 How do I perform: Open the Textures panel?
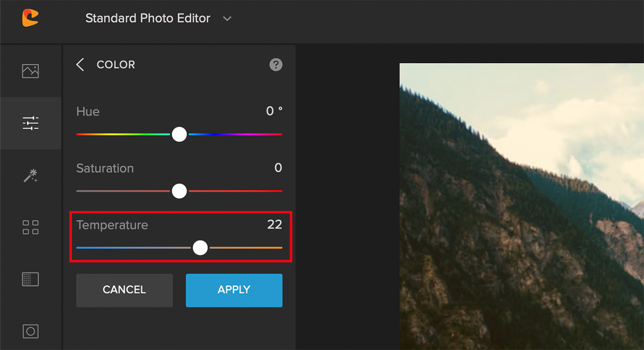30,279
